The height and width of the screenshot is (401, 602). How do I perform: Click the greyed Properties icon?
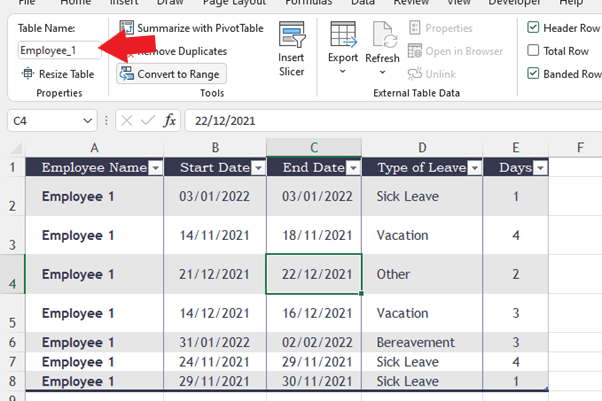pyautogui.click(x=415, y=28)
